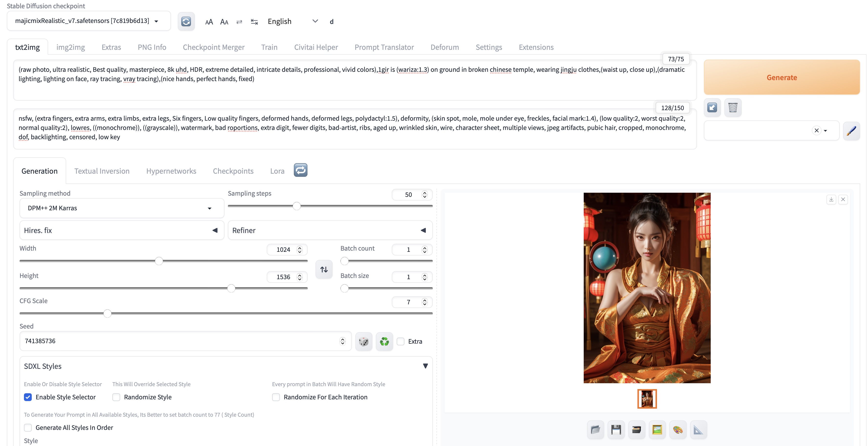Disable the Enable Style Selector checkbox
This screenshot has width=868, height=446.
click(28, 397)
